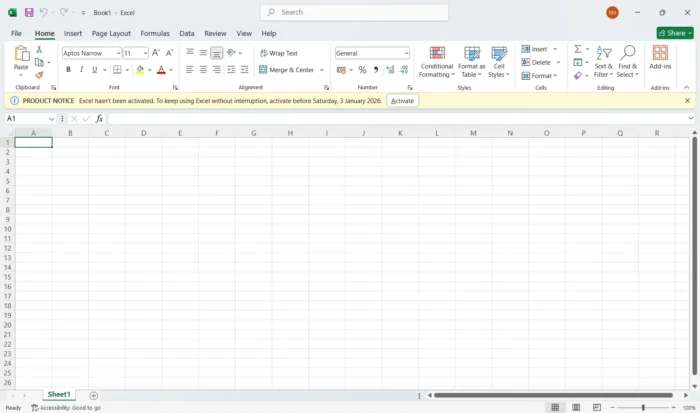700x413 pixels.
Task: Open the Formulas ribbon tab
Action: [155, 33]
